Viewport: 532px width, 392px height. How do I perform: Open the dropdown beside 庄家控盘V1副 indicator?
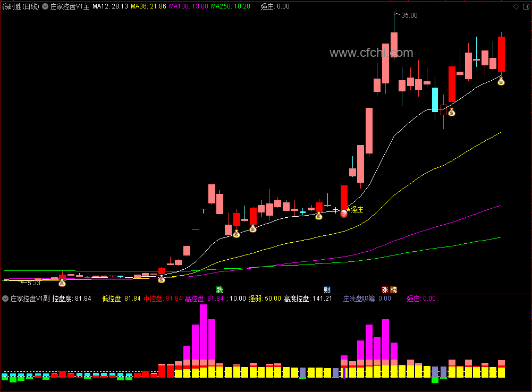[5, 299]
